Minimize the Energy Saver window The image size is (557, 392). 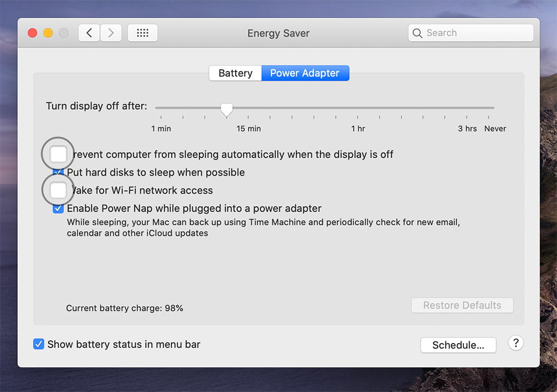(x=48, y=33)
